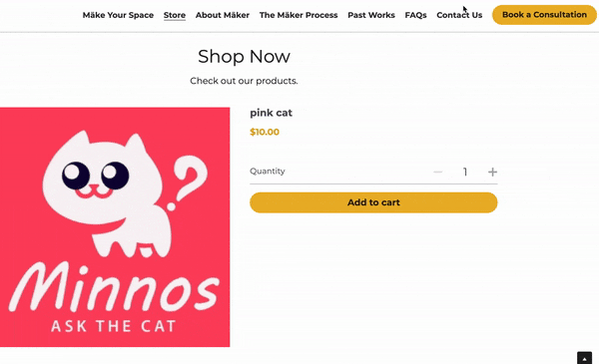Click the Book a Consultation button
599x364 pixels.
pyautogui.click(x=544, y=15)
